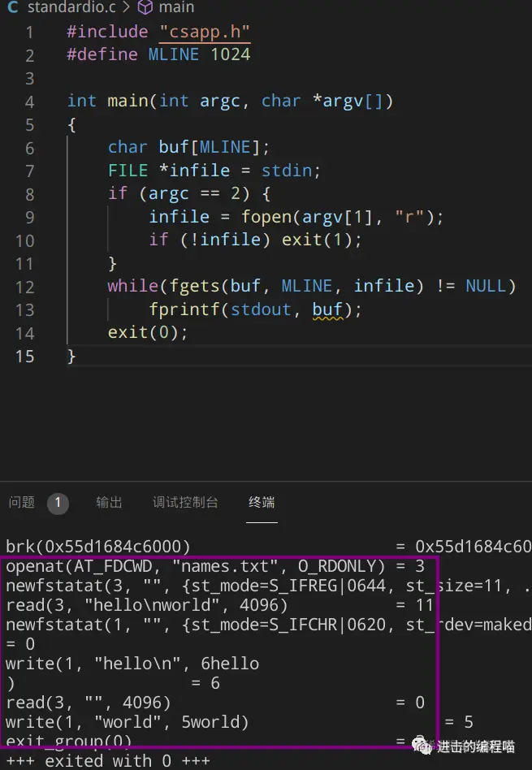Click line number 1 in the gutter
The height and width of the screenshot is (770, 532).
click(x=29, y=32)
